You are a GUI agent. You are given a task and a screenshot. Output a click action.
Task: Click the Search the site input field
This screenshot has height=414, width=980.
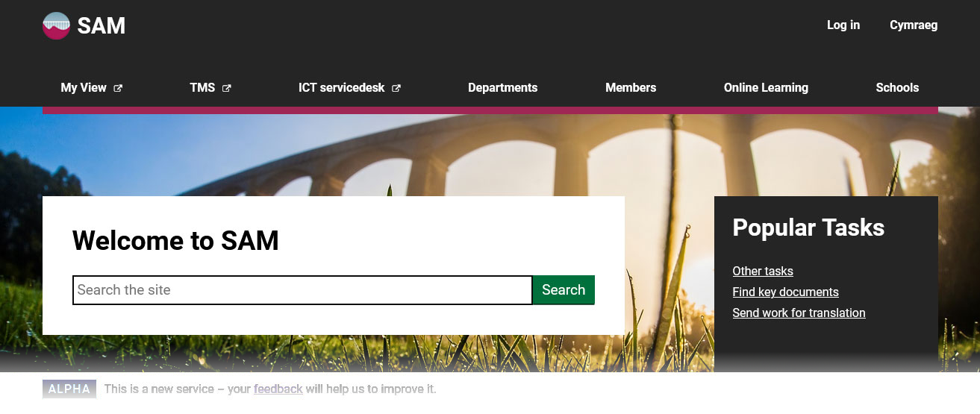click(302, 290)
